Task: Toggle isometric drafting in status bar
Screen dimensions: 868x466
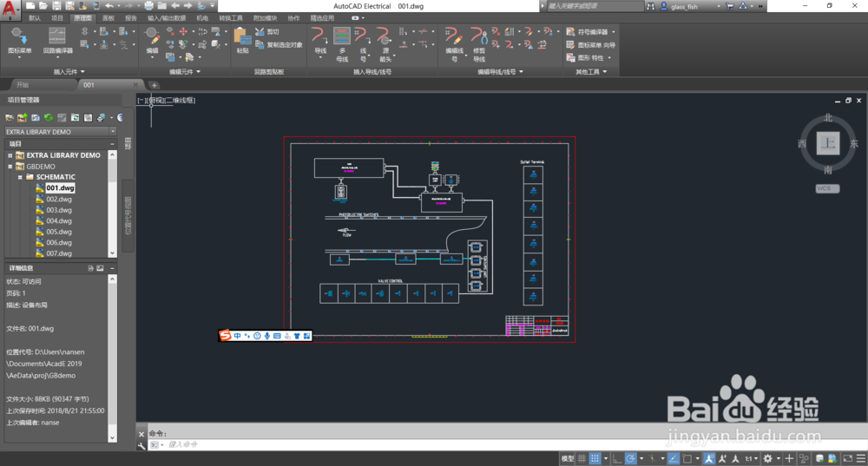Action: (652, 458)
